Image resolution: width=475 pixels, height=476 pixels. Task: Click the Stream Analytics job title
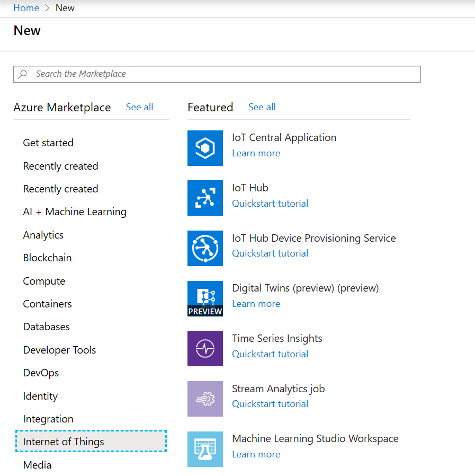pos(279,389)
